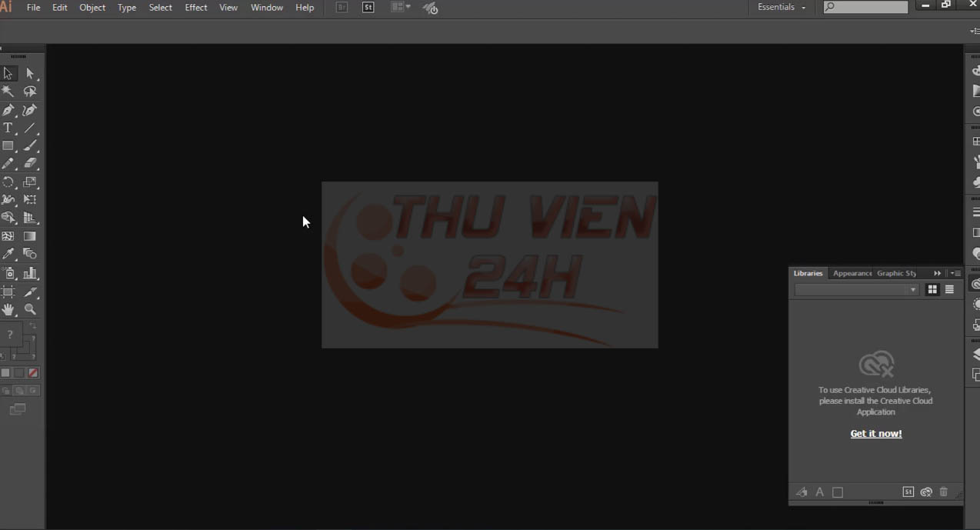Choose the Lasso tool
980x530 pixels.
(30, 92)
